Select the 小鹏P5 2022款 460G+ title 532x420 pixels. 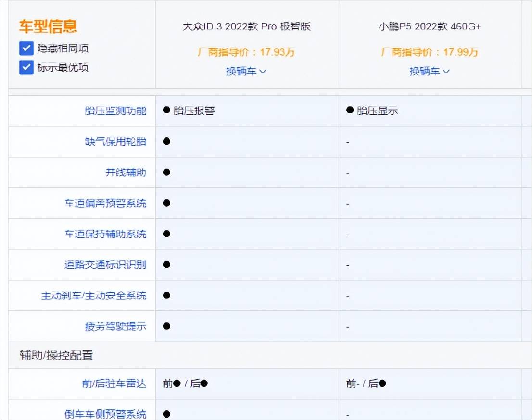pos(430,26)
